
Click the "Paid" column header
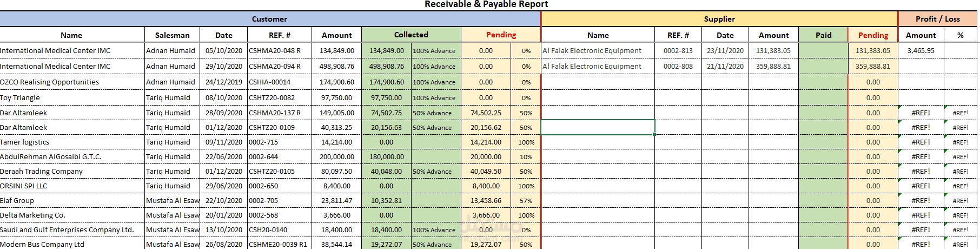823,35
